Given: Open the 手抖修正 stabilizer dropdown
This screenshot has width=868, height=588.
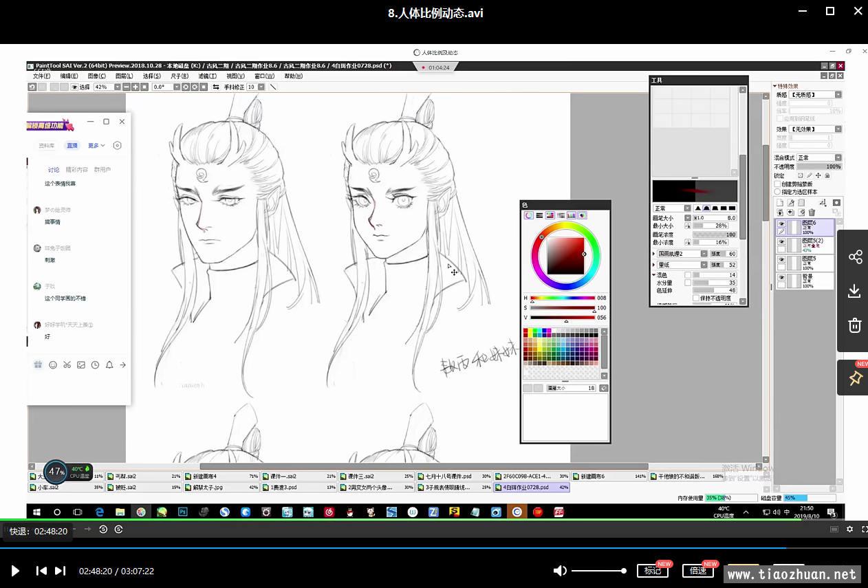Looking at the screenshot, I should 260,87.
